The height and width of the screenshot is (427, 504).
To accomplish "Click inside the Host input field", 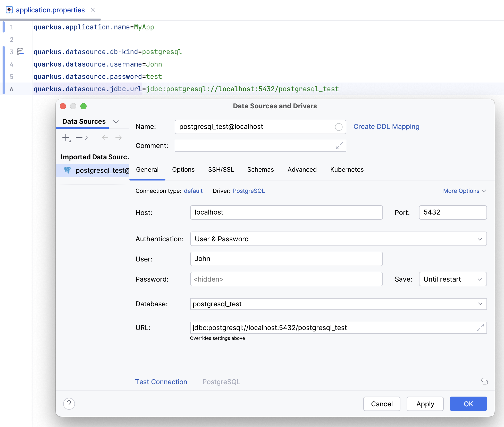I will [x=286, y=212].
